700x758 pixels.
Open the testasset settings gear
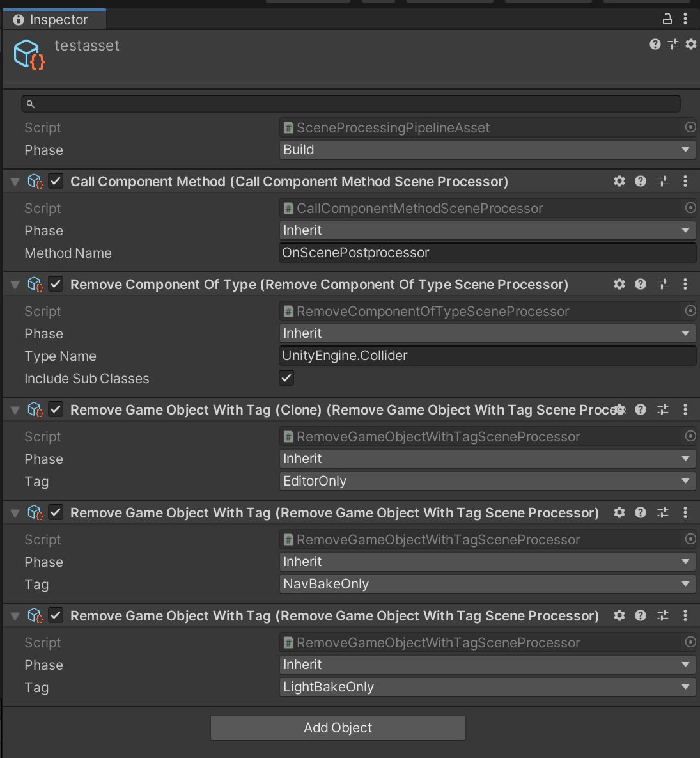pos(691,44)
